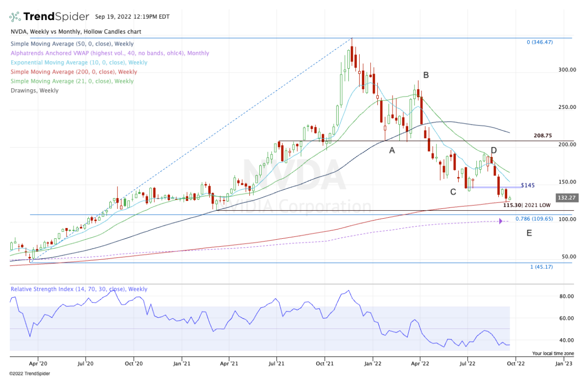The height and width of the screenshot is (378, 588).
Task: Click the 0.786 (109.65) Fibonacci label
Action: pos(534,219)
